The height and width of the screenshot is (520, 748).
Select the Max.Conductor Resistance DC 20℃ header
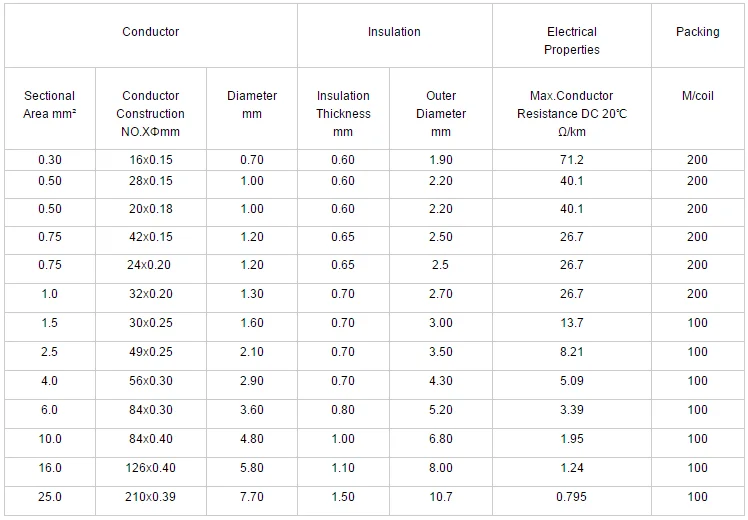coord(571,113)
